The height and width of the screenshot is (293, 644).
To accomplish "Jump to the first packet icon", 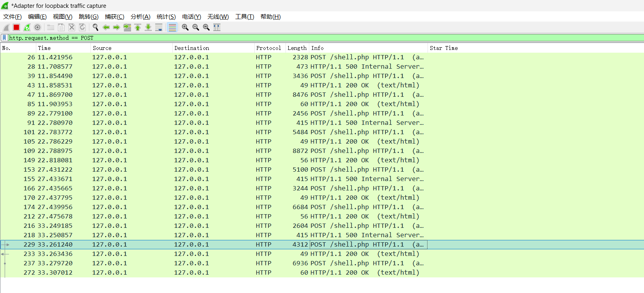I will coord(138,27).
